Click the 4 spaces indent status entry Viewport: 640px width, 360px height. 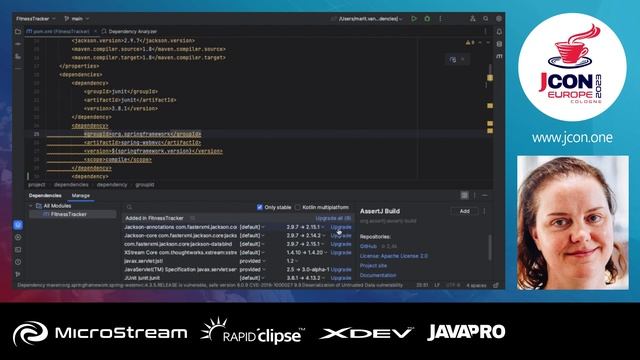pyautogui.click(x=476, y=285)
